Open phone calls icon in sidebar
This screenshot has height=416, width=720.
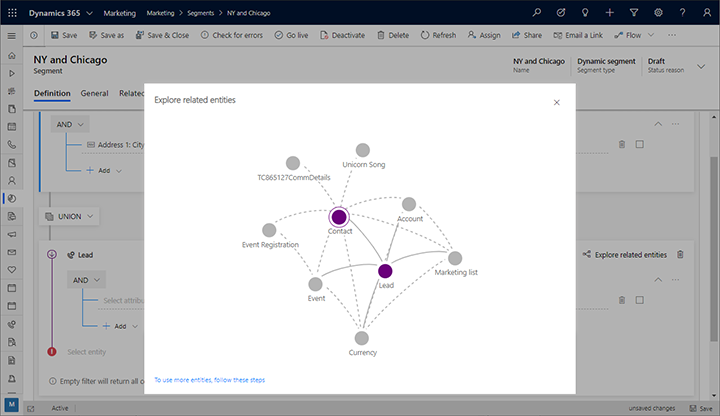[12, 145]
